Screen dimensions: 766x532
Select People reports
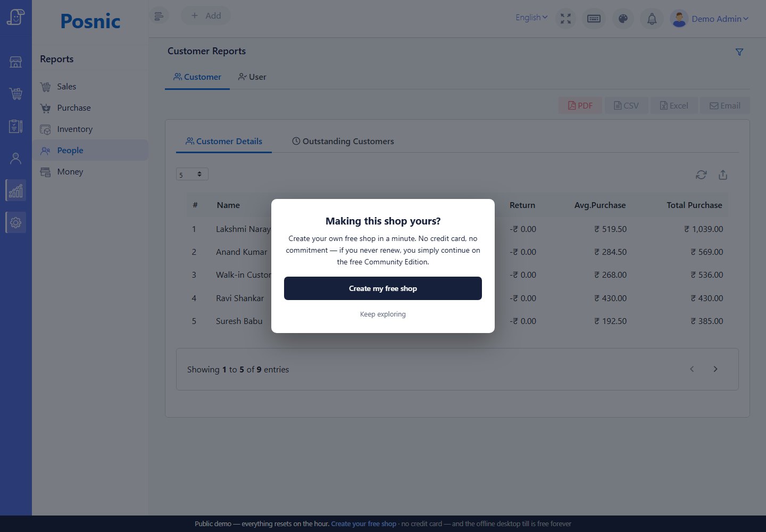coord(90,150)
